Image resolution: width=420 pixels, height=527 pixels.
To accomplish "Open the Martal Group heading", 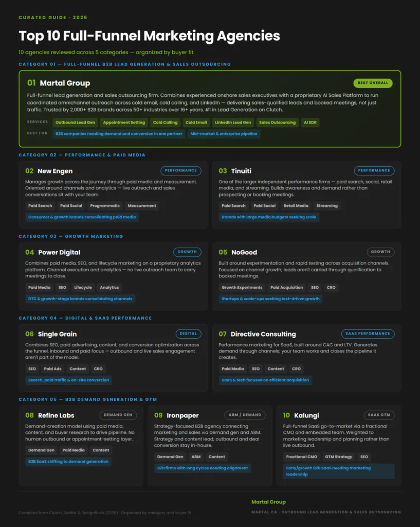I will coord(65,83).
